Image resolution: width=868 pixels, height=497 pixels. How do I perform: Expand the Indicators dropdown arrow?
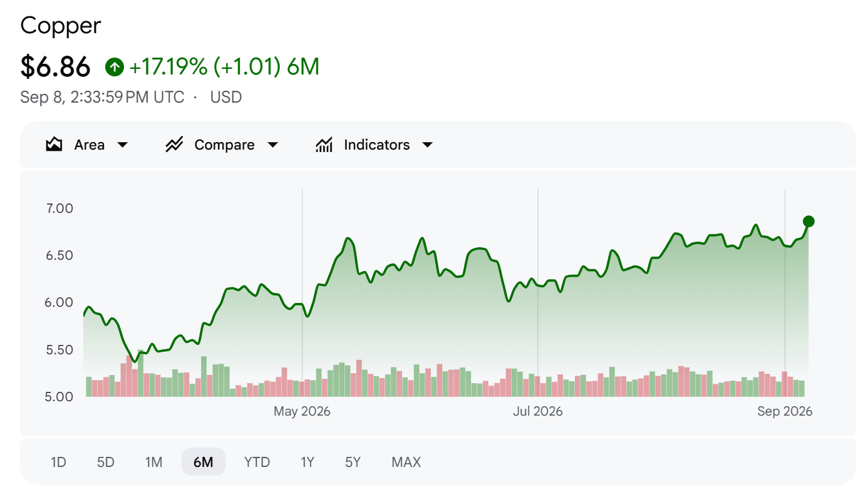coord(428,145)
